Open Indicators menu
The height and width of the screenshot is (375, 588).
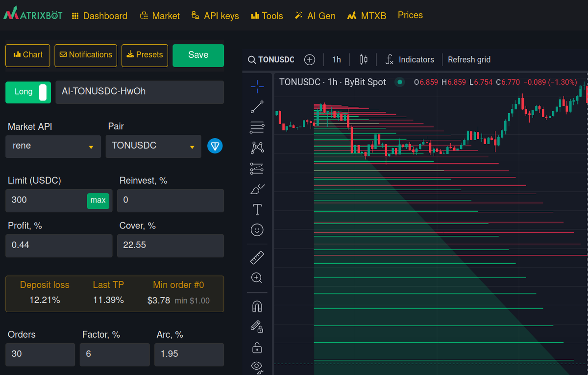point(410,60)
